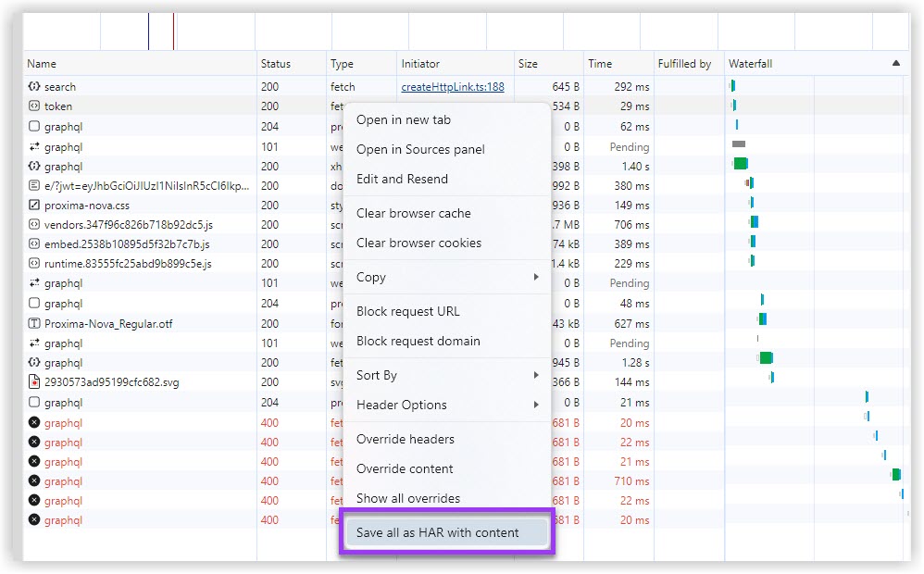The width and height of the screenshot is (924, 574).
Task: Click the Waterfall sort arrow icon
Action: 895,63
